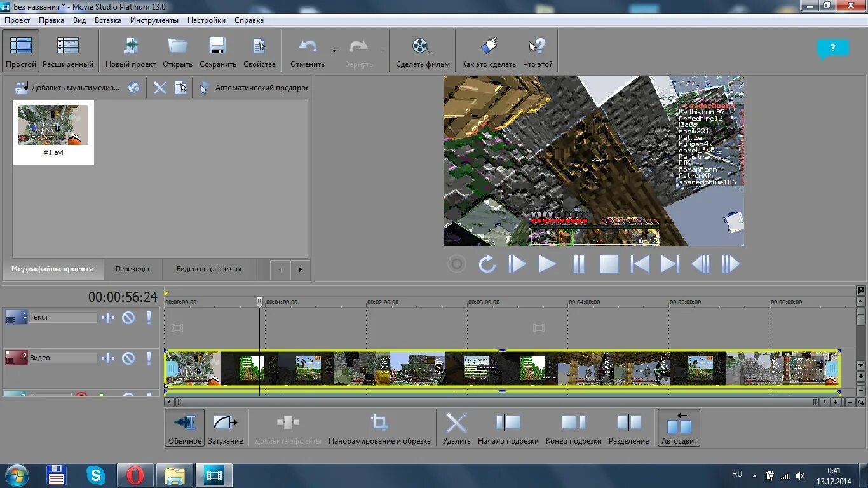The image size is (868, 488).
Task: Click the globe icon in media panel
Action: pos(133,88)
